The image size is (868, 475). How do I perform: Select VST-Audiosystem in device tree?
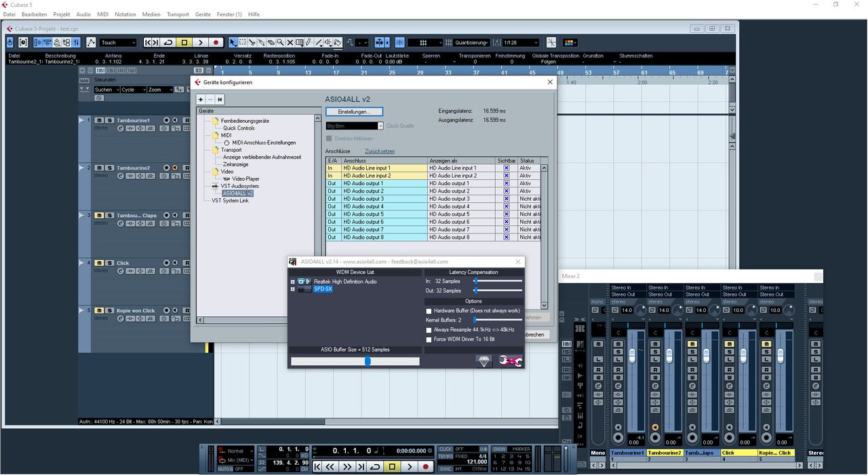(x=240, y=186)
